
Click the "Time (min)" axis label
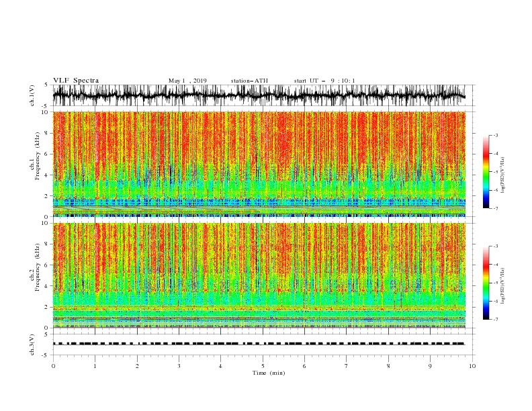(x=269, y=373)
